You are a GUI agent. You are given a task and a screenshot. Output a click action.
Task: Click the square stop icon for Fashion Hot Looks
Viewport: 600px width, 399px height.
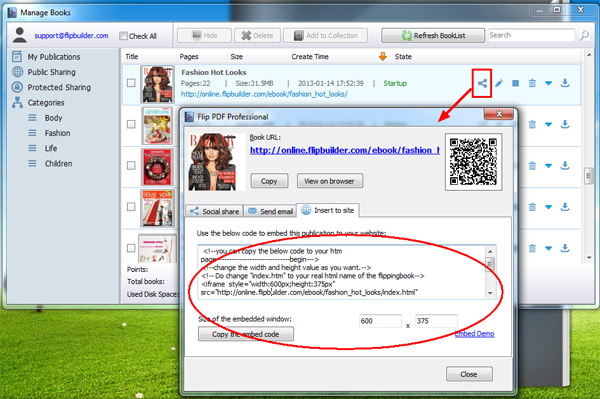[x=515, y=83]
